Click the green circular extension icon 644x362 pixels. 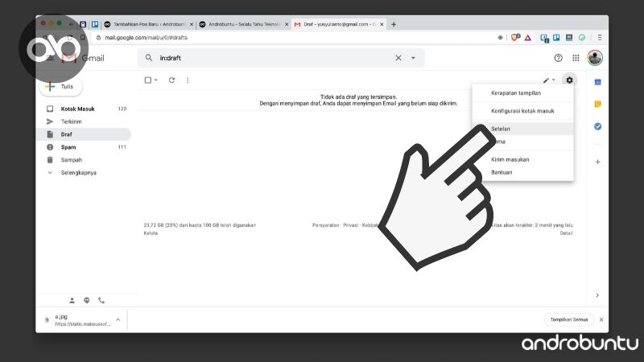coord(582,37)
